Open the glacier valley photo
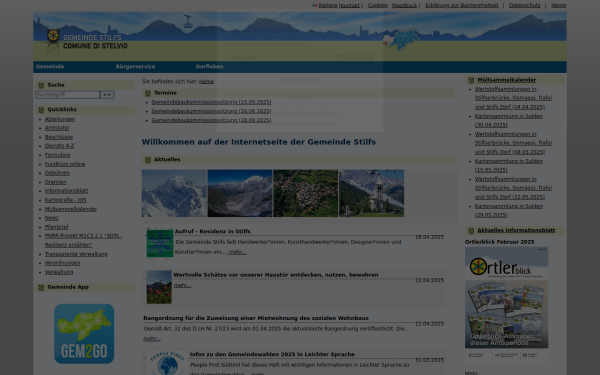This screenshot has height=375, width=600. click(x=240, y=193)
